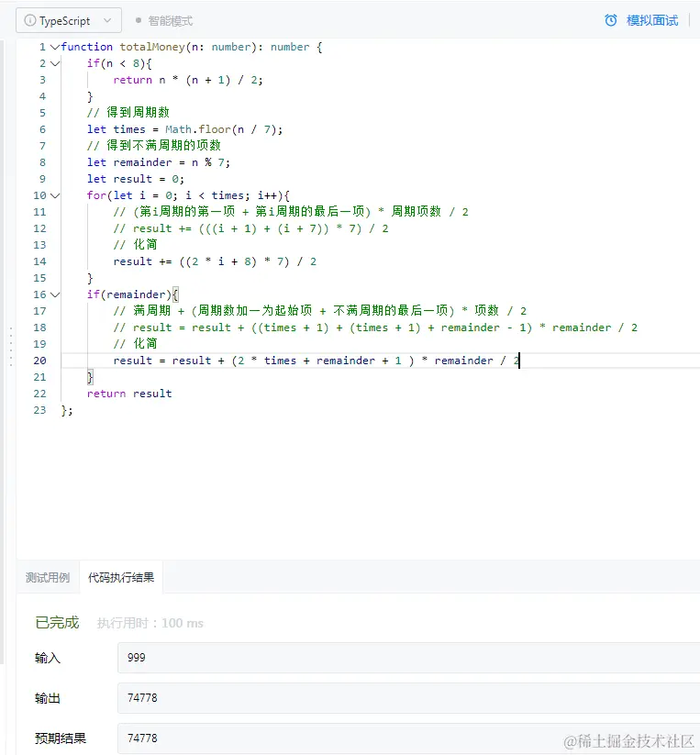Screen dimensions: 700x755
Task: Click the 'let times = Math.floor(n / 7);' line
Action: coord(185,129)
